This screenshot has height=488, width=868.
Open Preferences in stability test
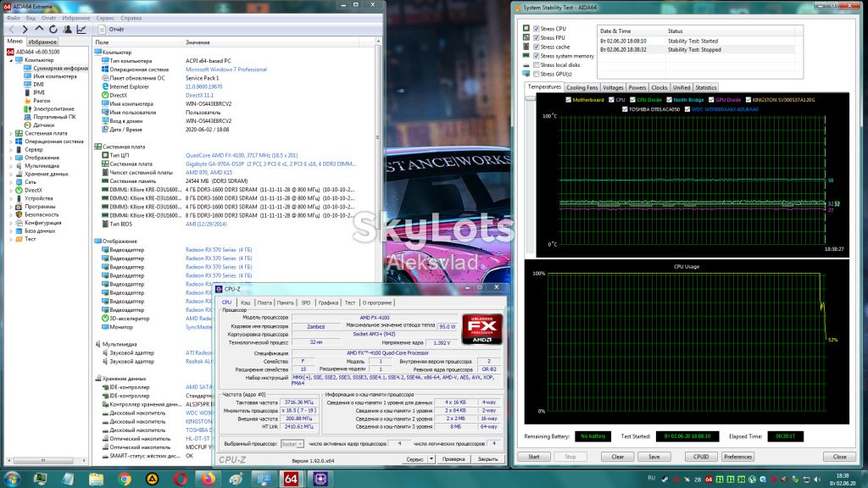coord(738,457)
